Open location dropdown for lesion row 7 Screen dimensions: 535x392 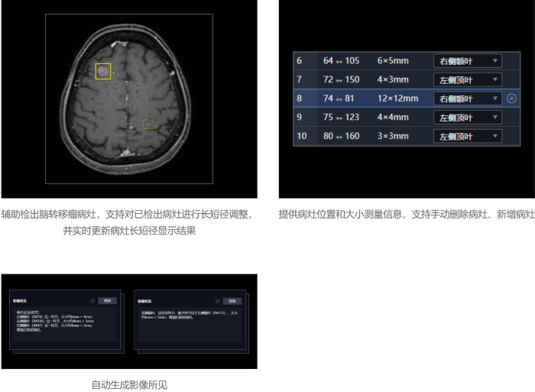click(x=467, y=79)
